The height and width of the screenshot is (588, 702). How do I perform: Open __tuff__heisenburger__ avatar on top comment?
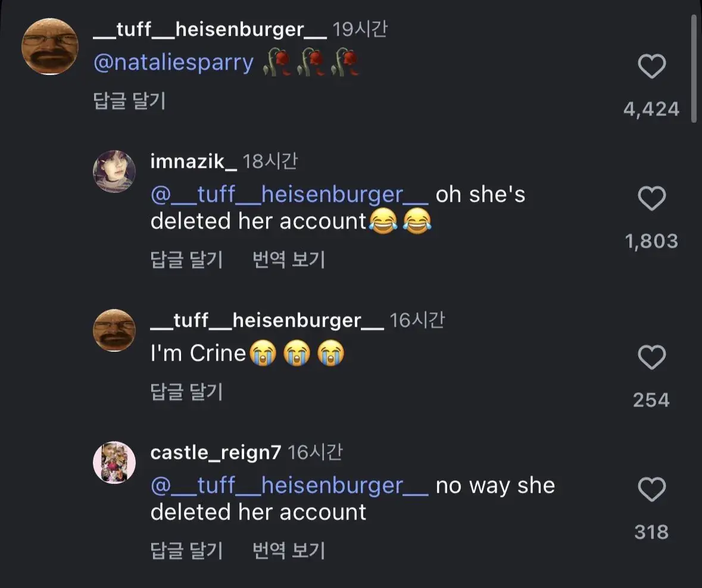point(50,46)
